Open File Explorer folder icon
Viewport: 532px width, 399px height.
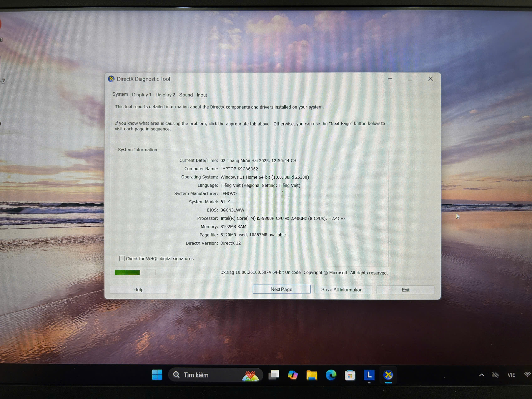pyautogui.click(x=312, y=375)
